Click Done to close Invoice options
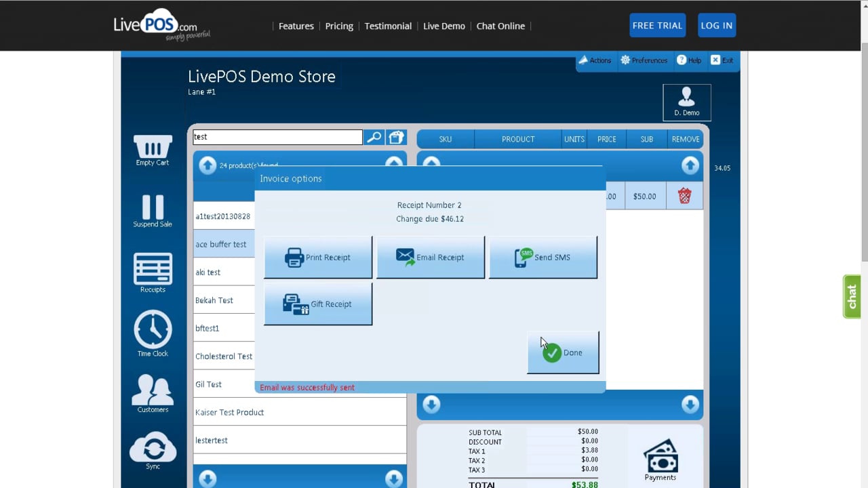Screen dimensions: 868x488 (x=564, y=352)
